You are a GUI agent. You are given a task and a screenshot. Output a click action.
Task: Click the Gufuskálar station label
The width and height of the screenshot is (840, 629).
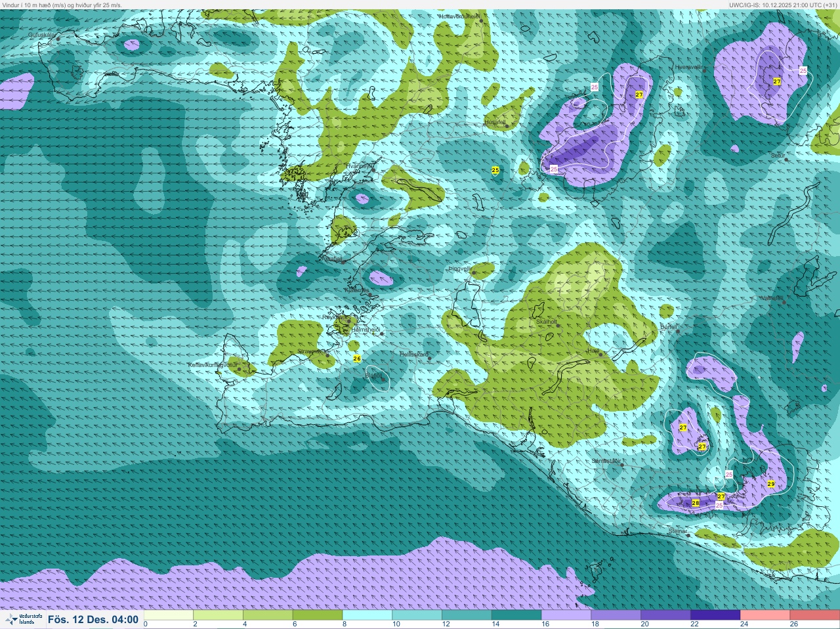pos(42,34)
